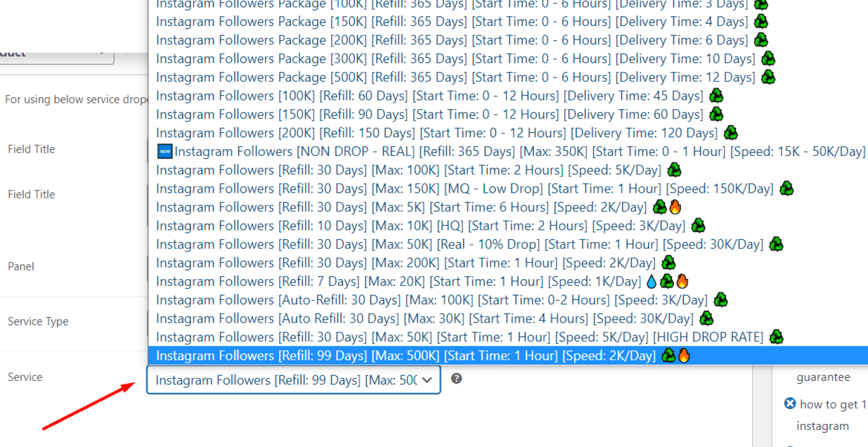Select the HQ Refill 10 Days option
This screenshot has height=447, width=868.
pos(420,225)
